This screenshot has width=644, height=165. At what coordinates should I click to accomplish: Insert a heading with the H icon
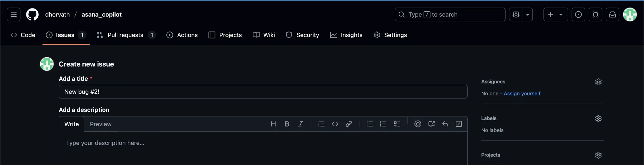(x=273, y=124)
